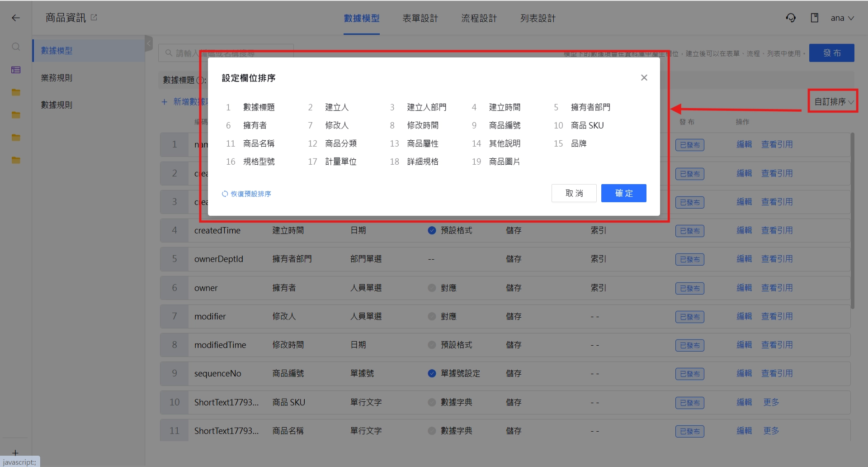
Task: Click 編輯 on the modifiedTime row
Action: click(x=744, y=345)
